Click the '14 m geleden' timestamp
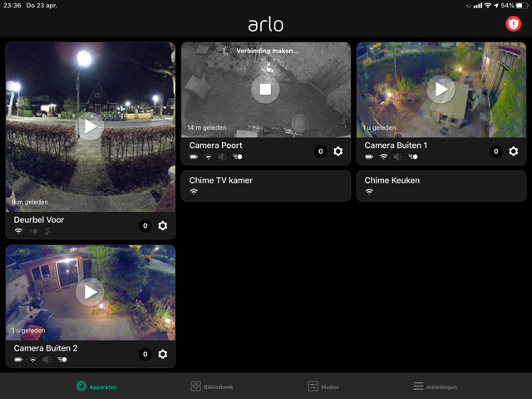 click(207, 127)
